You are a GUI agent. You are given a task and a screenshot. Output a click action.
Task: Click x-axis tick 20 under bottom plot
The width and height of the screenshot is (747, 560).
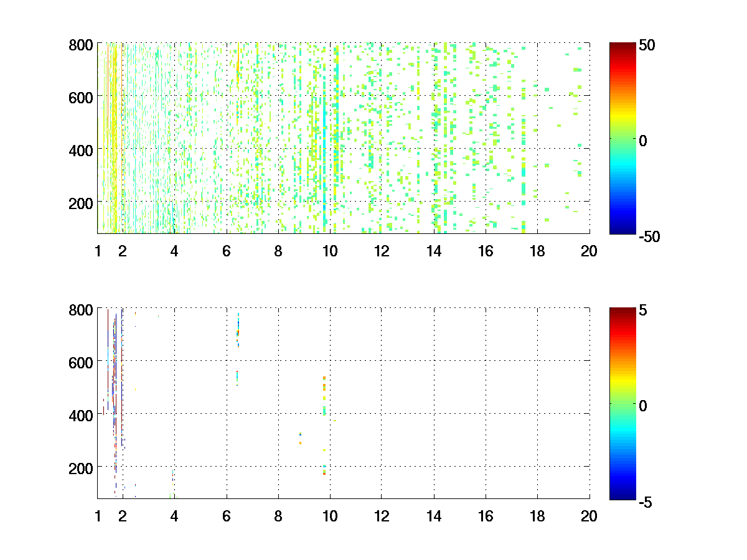[590, 516]
